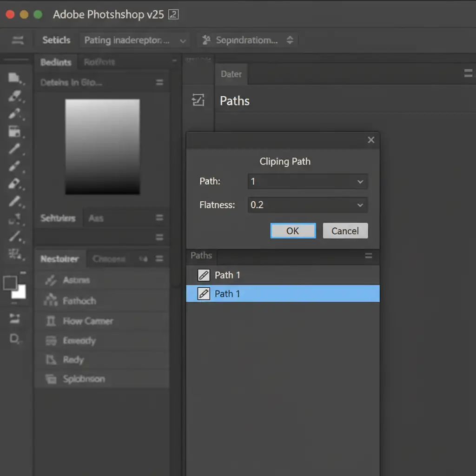Screen dimensions: 476x476
Task: Click the icon beside Fathoch entry
Action: [x=50, y=301]
